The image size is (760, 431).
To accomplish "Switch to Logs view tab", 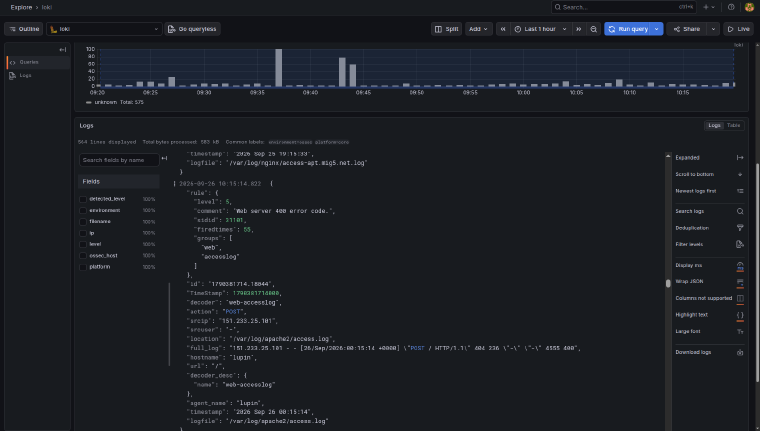I will click(714, 126).
